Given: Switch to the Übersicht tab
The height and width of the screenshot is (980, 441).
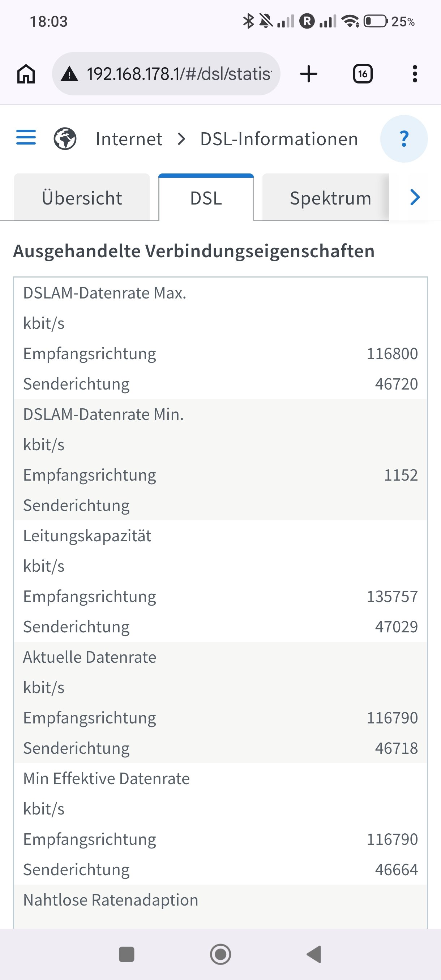Looking at the screenshot, I should (82, 197).
